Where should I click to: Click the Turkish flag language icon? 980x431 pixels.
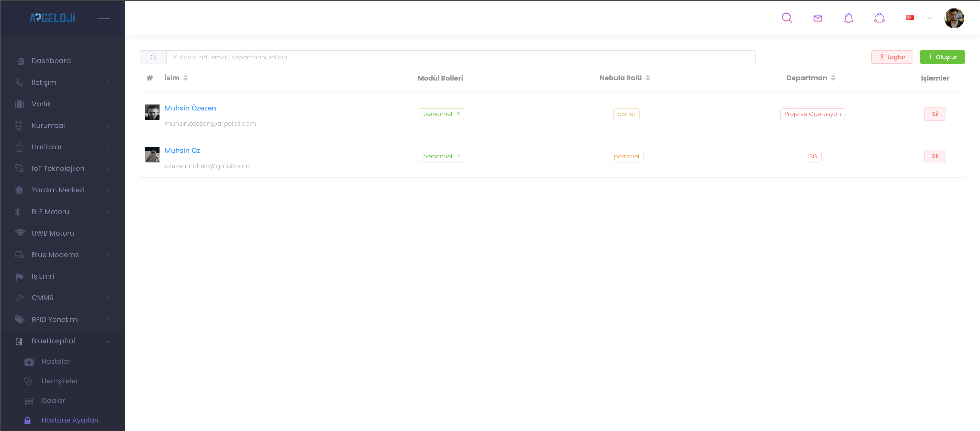click(x=909, y=17)
